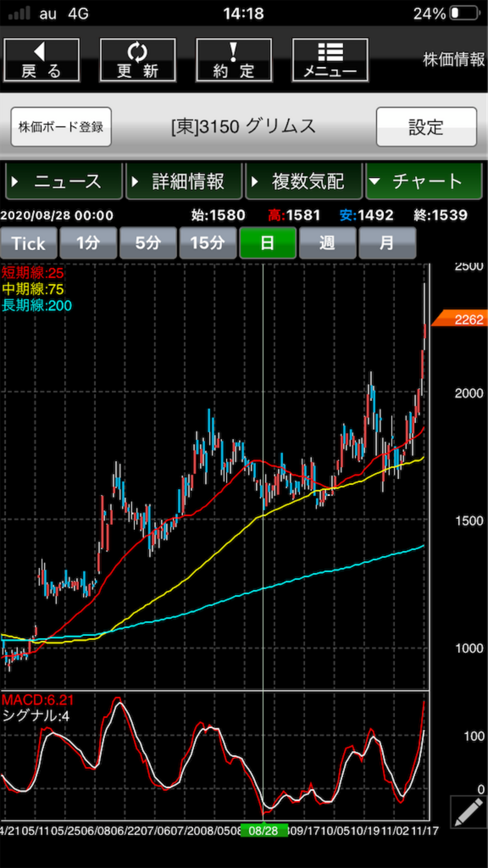This screenshot has height=868, width=488.
Task: Tap the opening price 始:1580
Action: pos(218,215)
